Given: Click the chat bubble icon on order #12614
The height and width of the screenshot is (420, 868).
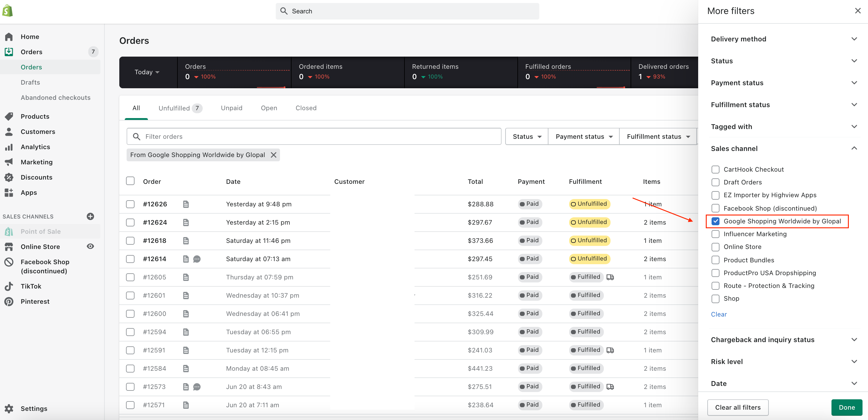Looking at the screenshot, I should pyautogui.click(x=197, y=259).
